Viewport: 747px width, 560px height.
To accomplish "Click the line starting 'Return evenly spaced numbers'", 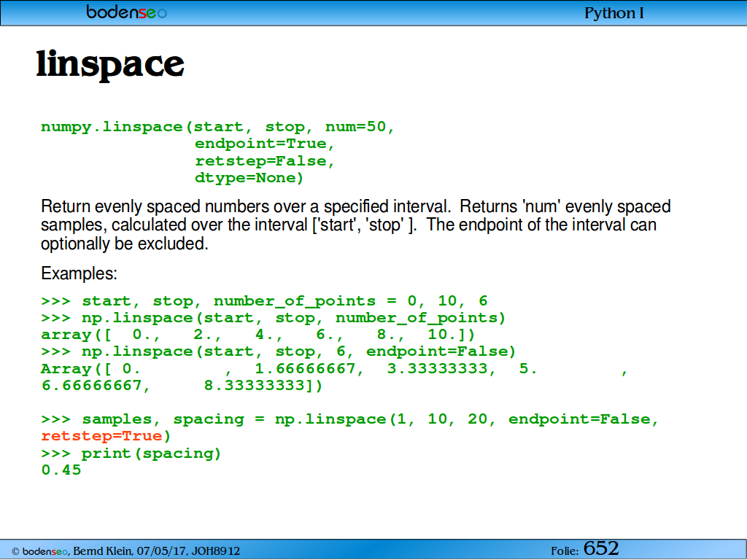I will [x=355, y=206].
